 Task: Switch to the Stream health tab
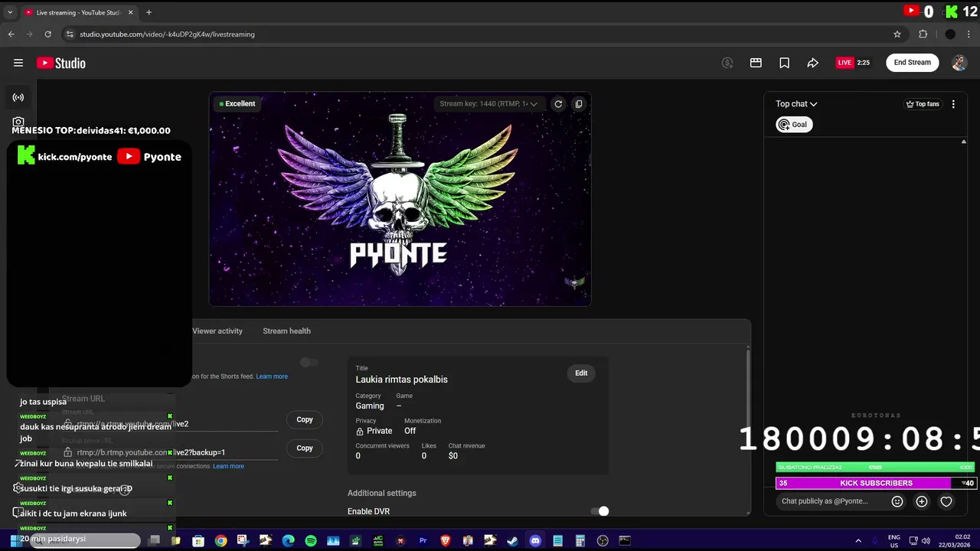286,331
